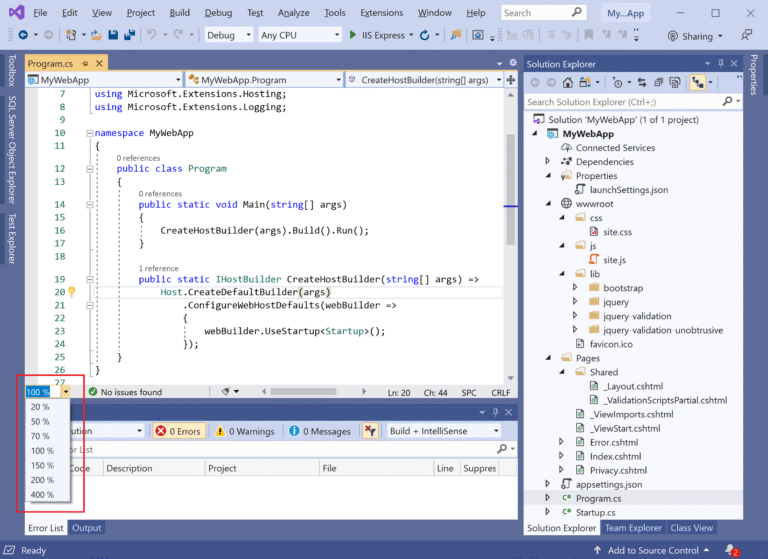This screenshot has width=768, height=559.
Task: Toggle Preview Selected Items in Solution Explorer
Action: 697,83
